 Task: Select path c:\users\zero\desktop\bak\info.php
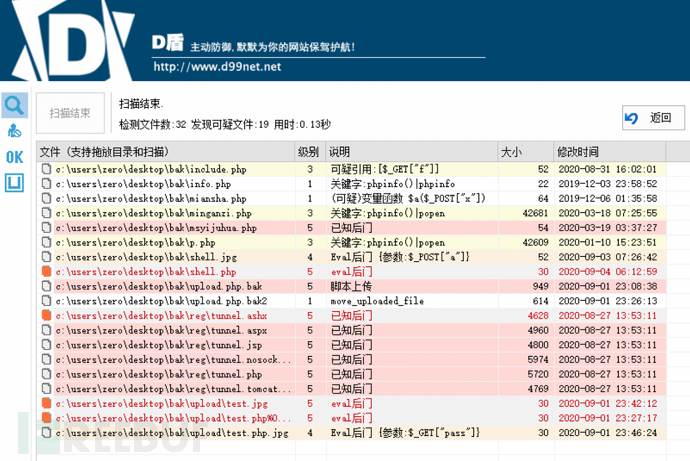click(143, 184)
